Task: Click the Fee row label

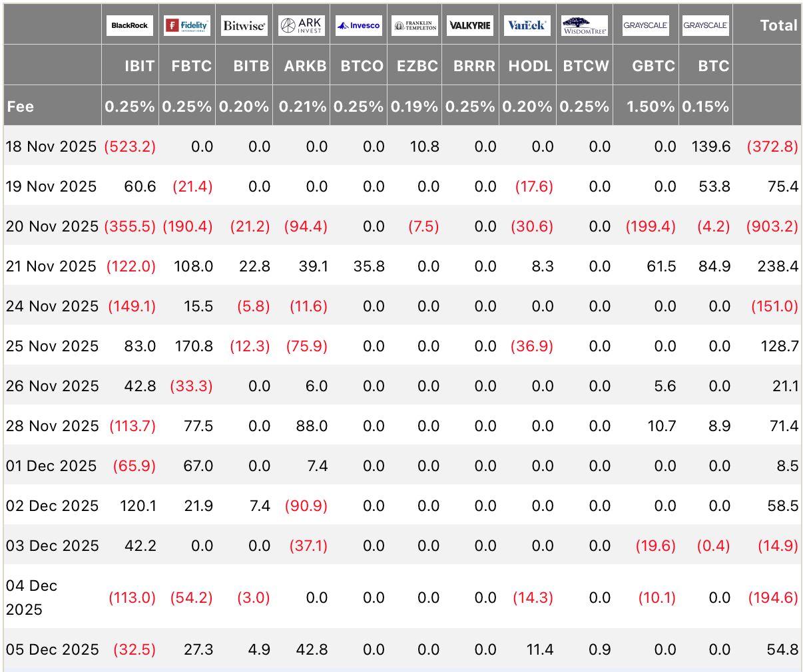Action: click(20, 106)
